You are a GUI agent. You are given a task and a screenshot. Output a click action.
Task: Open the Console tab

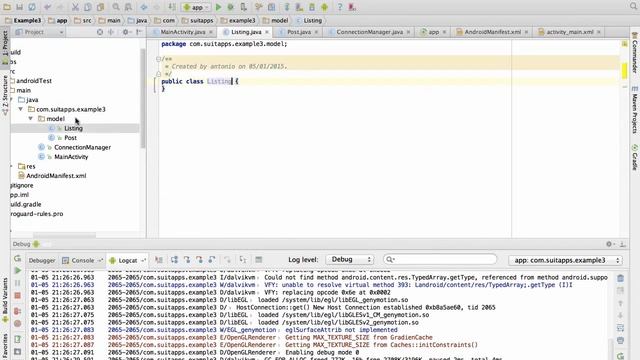82,260
